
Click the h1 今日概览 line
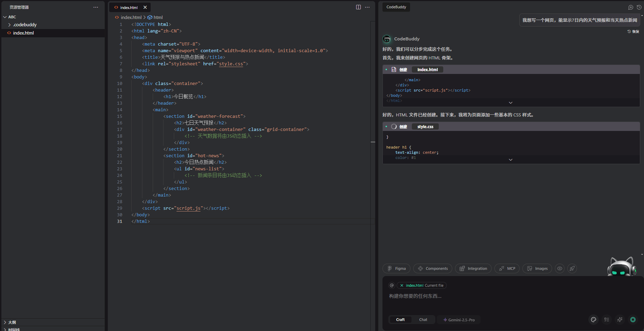(185, 97)
